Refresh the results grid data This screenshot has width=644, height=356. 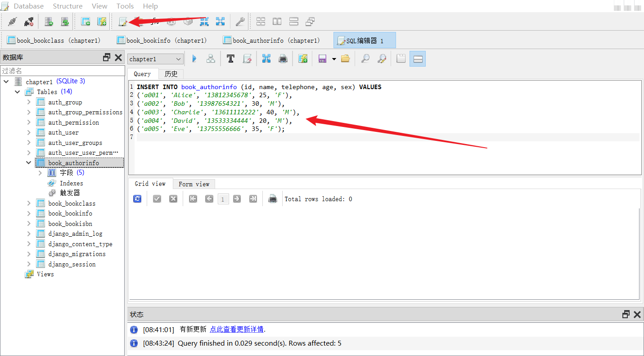137,198
